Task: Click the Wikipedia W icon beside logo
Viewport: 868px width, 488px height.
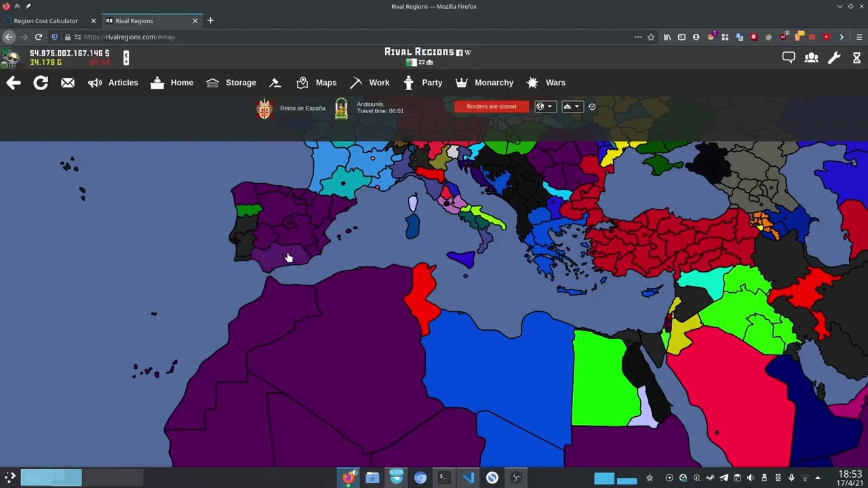Action: point(467,52)
